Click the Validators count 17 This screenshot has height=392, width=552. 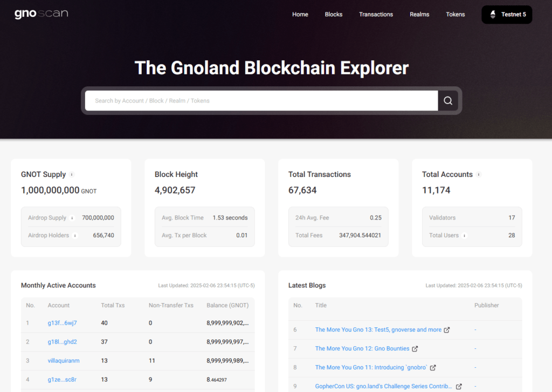tap(512, 218)
